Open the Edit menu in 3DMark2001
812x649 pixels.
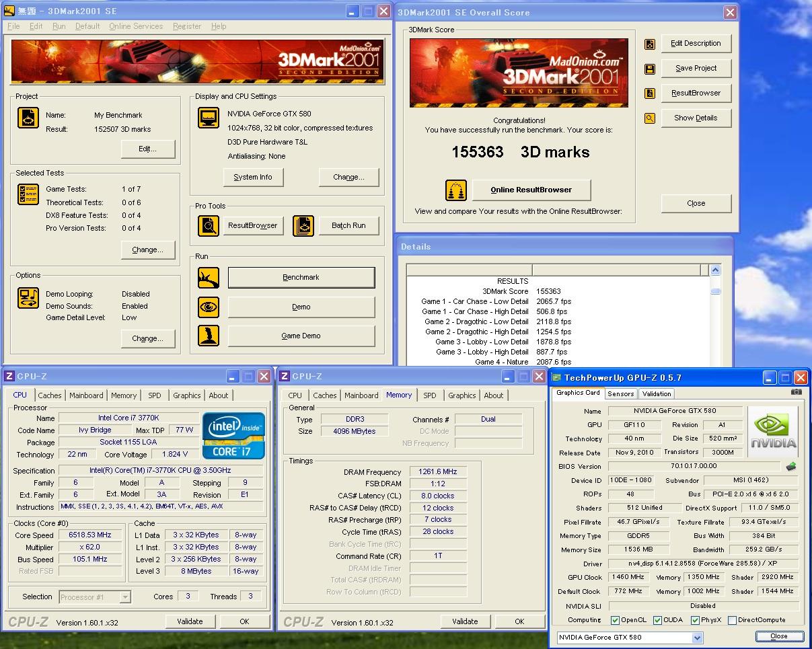click(x=36, y=26)
